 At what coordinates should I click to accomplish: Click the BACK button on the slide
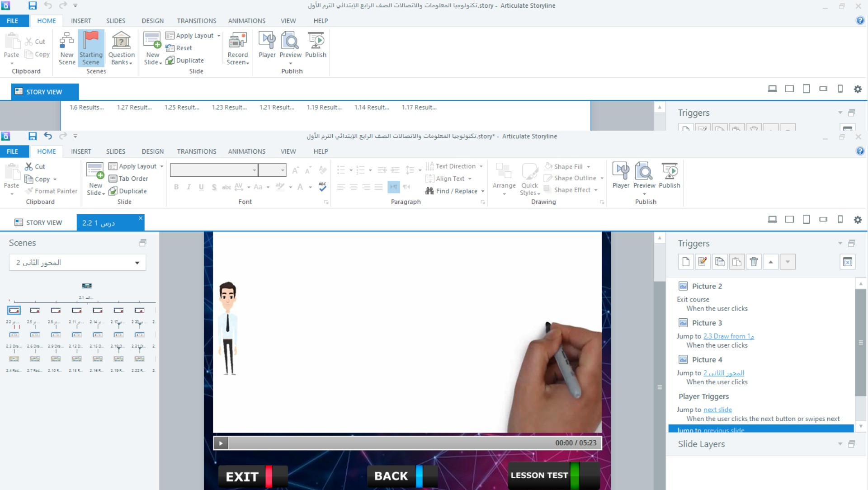coord(402,476)
